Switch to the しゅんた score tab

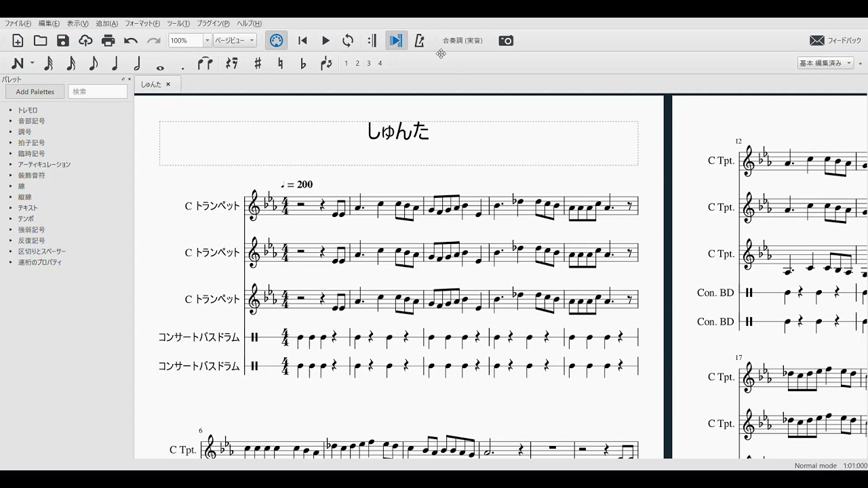point(151,85)
